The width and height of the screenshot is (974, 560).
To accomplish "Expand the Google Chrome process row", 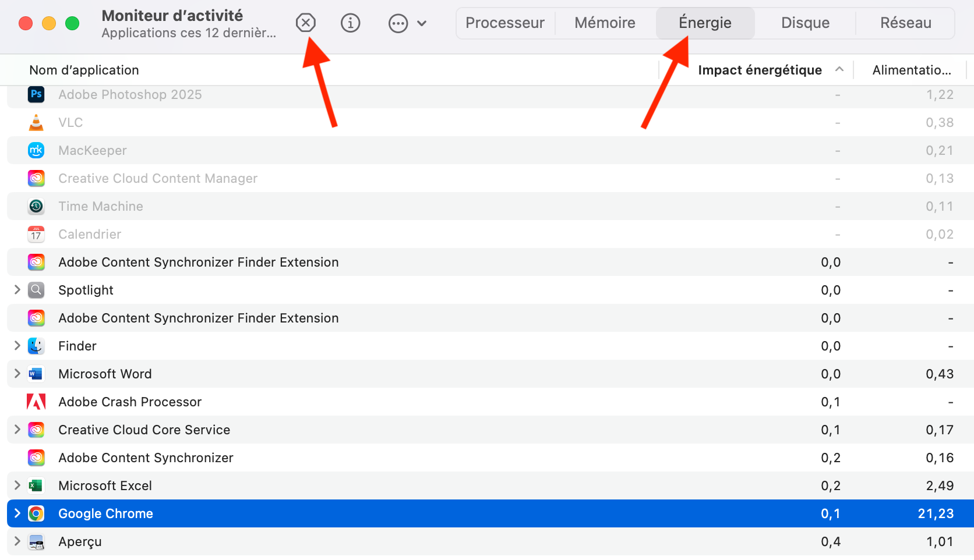I will tap(16, 513).
